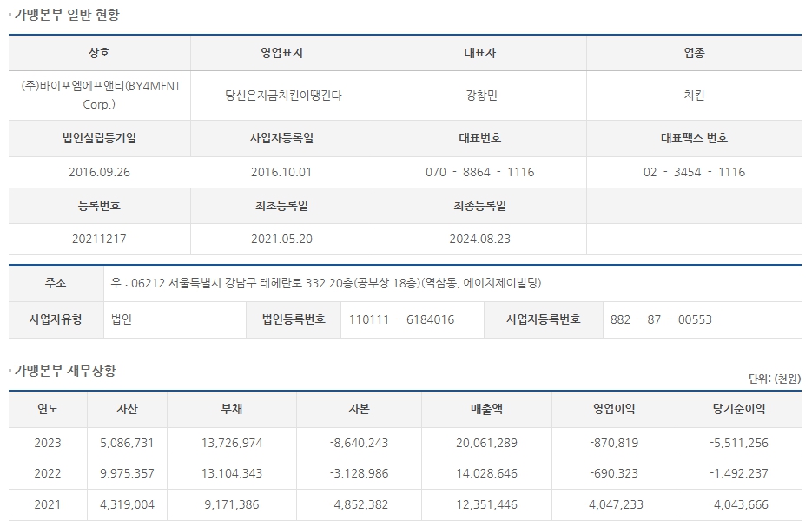Select 2022 liabilities value 13,104,343

(x=232, y=474)
